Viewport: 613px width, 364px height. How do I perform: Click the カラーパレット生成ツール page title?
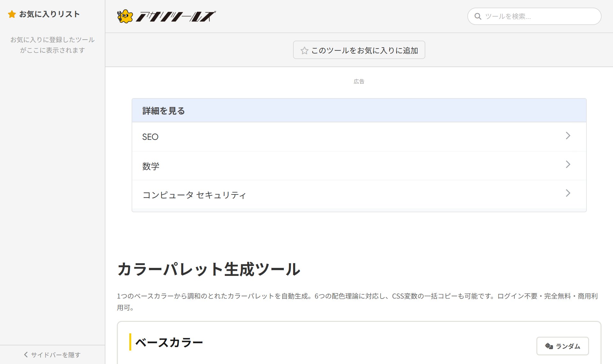click(x=209, y=269)
